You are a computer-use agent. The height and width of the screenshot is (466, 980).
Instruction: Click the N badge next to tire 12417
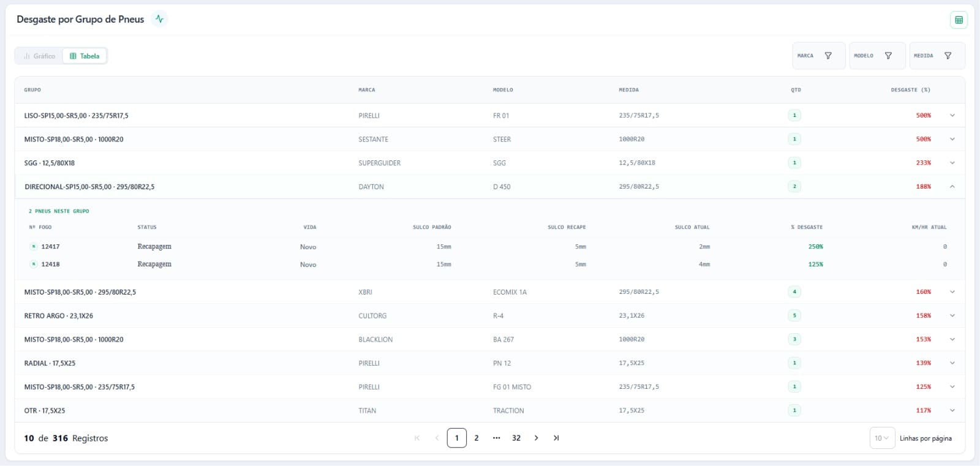(34, 247)
